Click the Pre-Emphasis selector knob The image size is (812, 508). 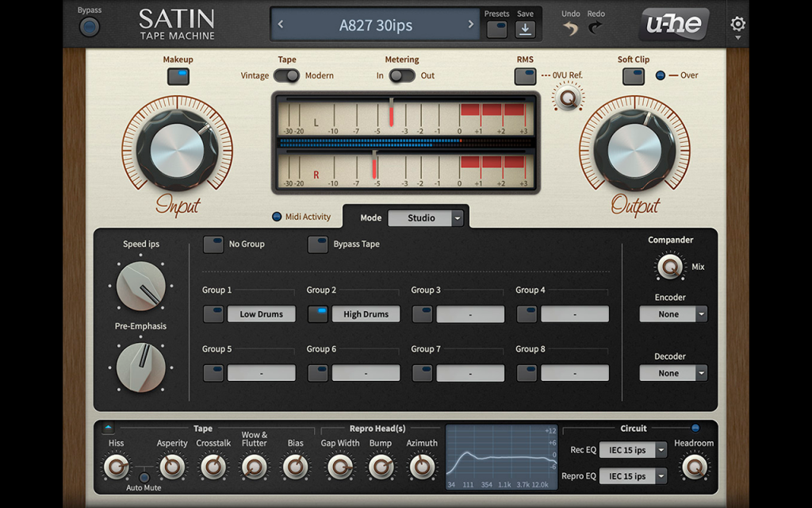(141, 367)
